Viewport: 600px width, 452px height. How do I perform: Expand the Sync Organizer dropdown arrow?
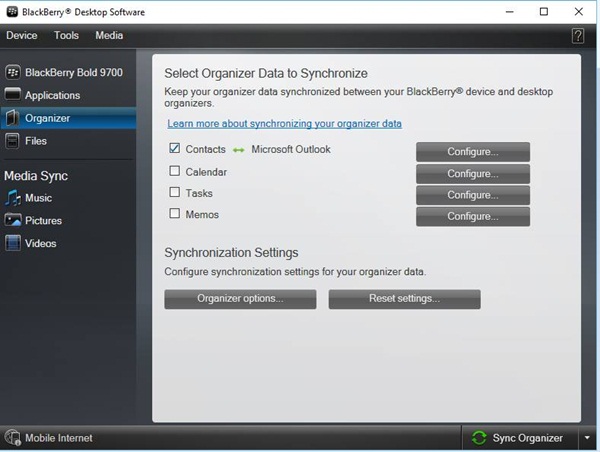coord(587,438)
